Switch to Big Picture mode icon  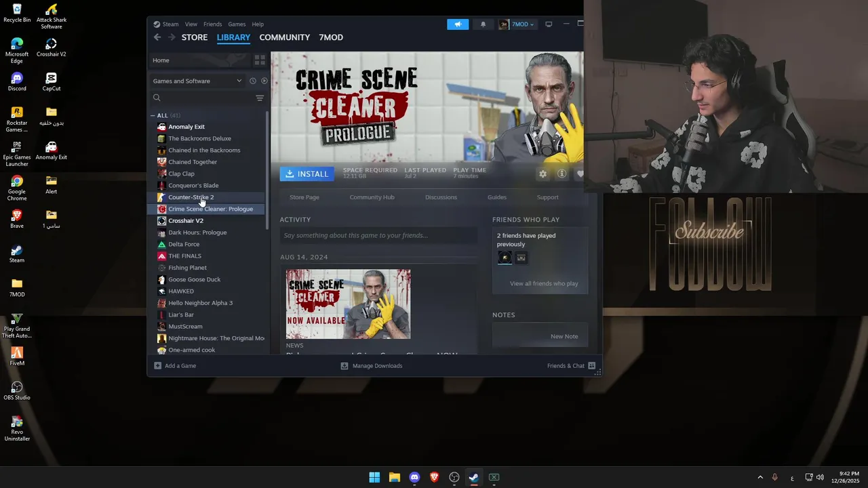click(x=549, y=24)
